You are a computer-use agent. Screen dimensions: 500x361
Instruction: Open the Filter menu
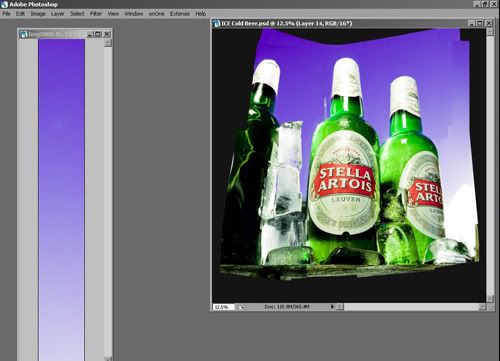(x=96, y=14)
